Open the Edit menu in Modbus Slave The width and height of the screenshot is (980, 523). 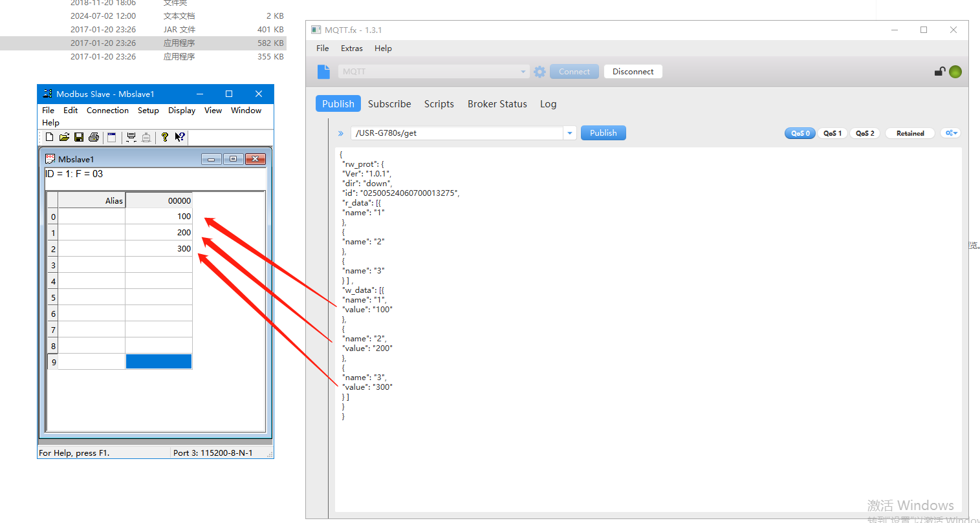coord(71,111)
